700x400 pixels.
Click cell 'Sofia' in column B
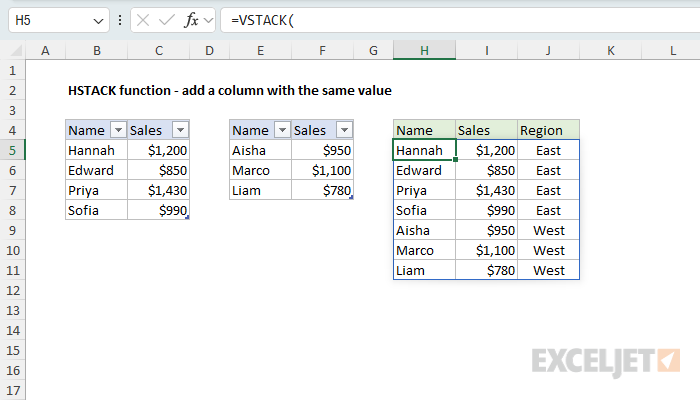(x=96, y=210)
